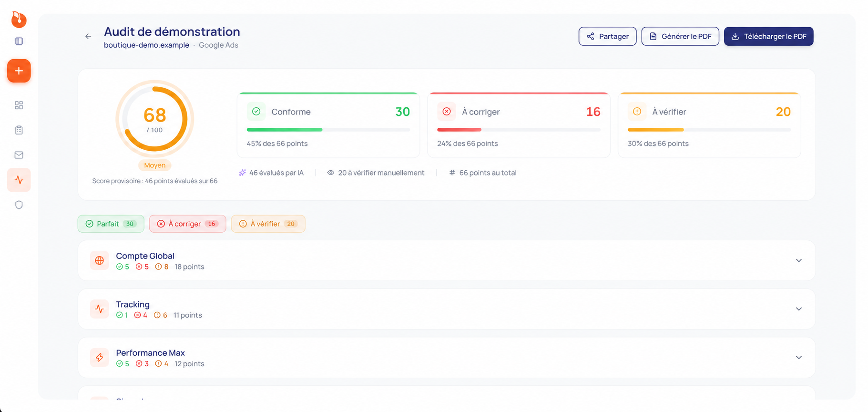
Task: Click the Tracking pulse icon
Action: point(100,309)
